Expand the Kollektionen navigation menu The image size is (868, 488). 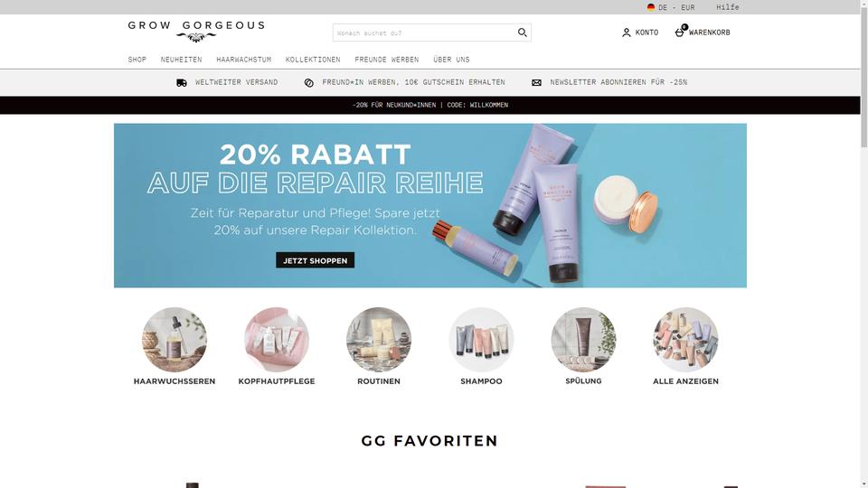pos(313,60)
